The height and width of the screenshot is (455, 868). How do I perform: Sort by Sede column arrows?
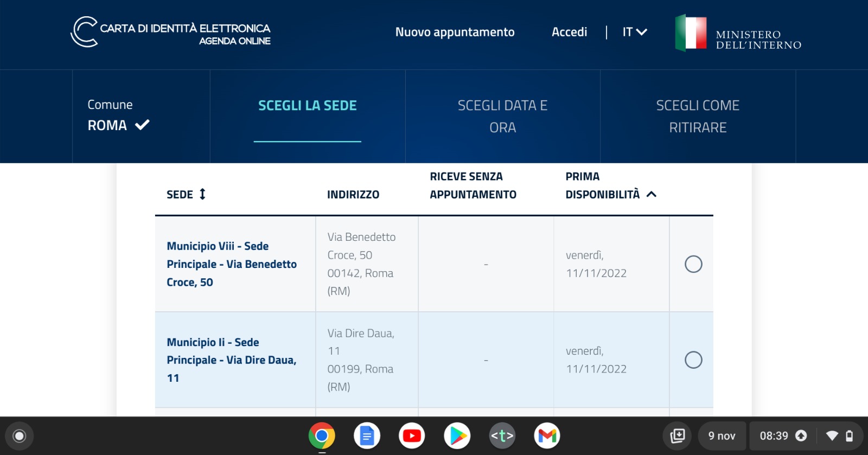pyautogui.click(x=202, y=194)
